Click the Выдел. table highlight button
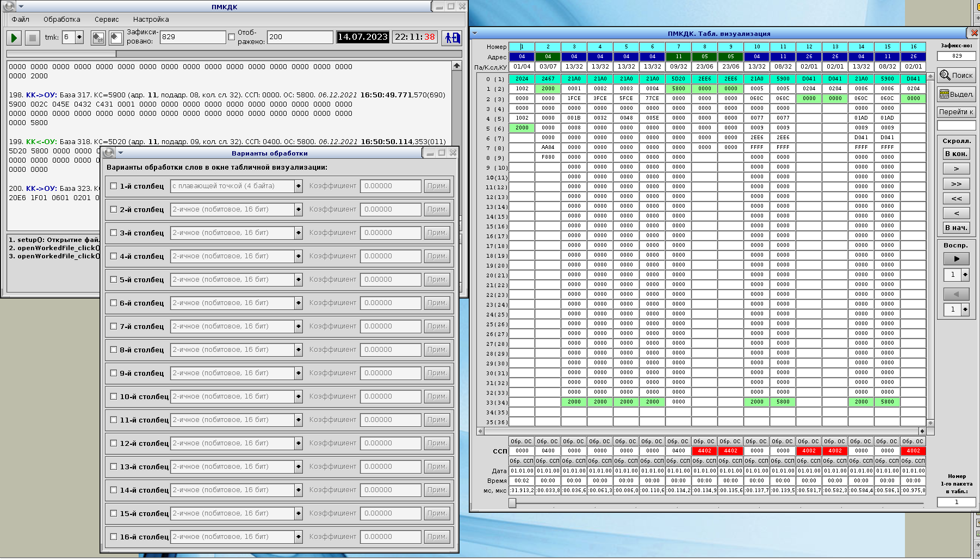 click(956, 94)
